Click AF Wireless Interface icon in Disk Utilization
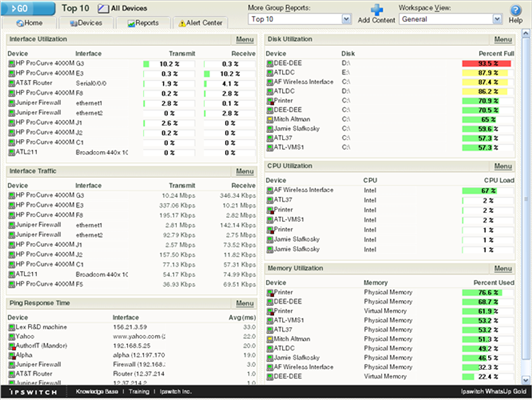The image size is (532, 400). [270, 82]
